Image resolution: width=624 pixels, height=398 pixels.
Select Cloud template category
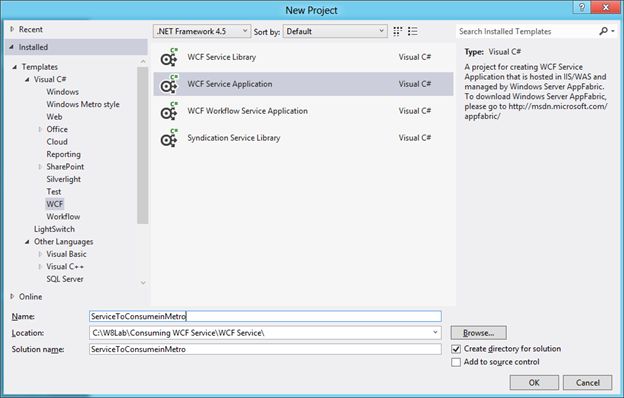pyautogui.click(x=57, y=142)
